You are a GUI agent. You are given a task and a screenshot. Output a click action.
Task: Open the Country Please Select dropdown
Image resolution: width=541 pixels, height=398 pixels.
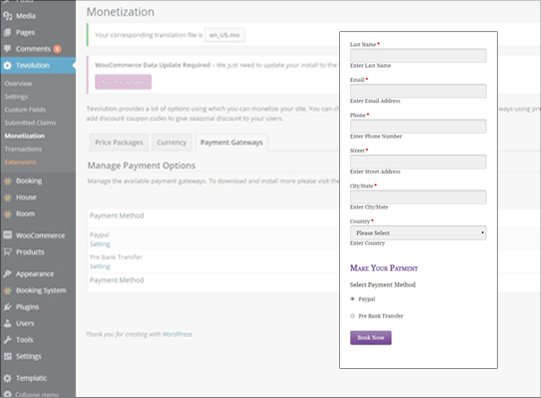418,233
